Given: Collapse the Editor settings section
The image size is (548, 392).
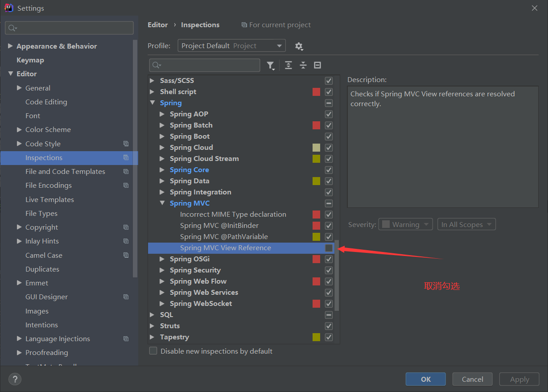Looking at the screenshot, I should [x=10, y=74].
